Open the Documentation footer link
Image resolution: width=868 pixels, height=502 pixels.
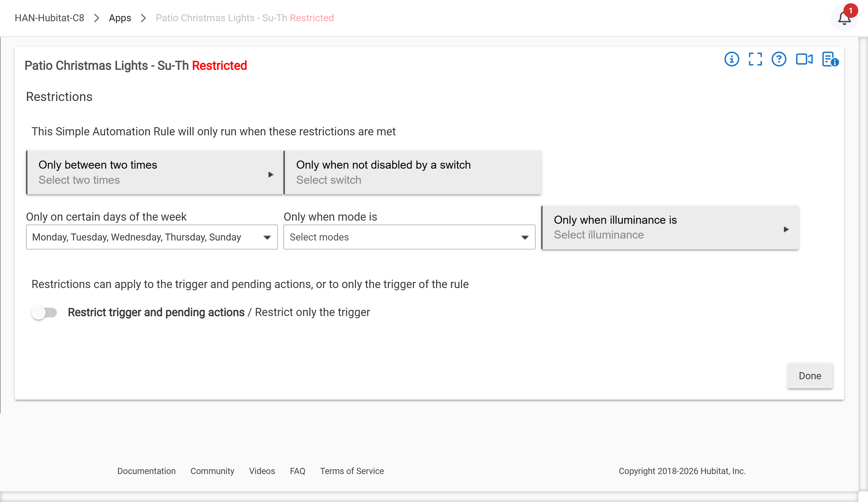pos(146,471)
